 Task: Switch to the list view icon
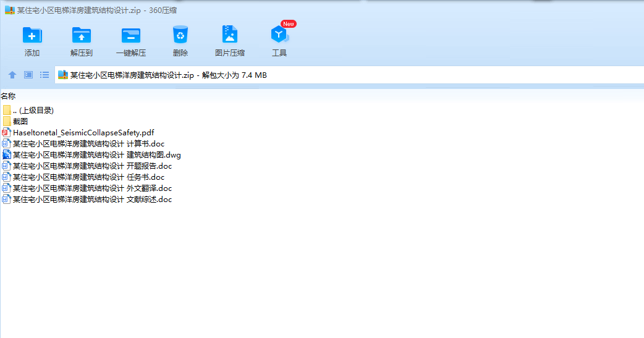click(x=44, y=75)
